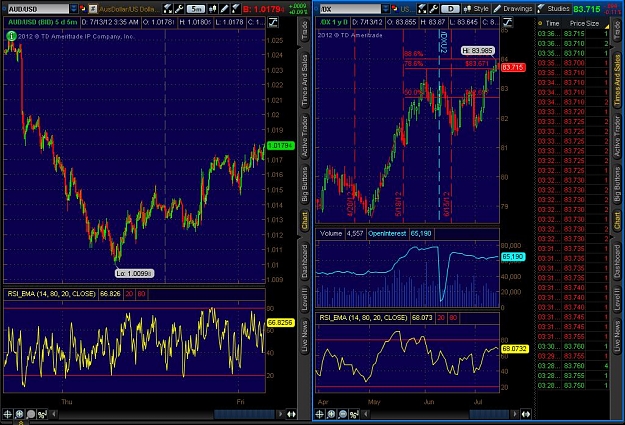
Task: Open Dashboard side tab in left panel
Action: coord(305,261)
